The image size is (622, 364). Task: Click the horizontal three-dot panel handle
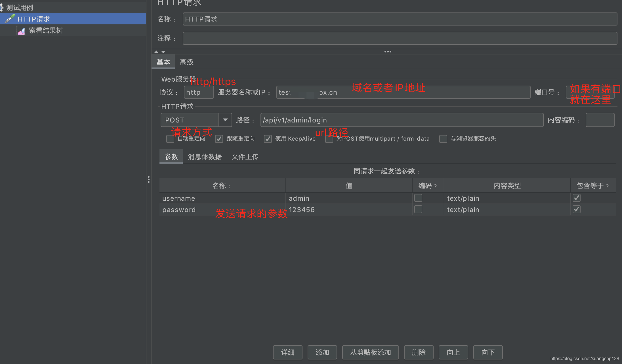(388, 52)
